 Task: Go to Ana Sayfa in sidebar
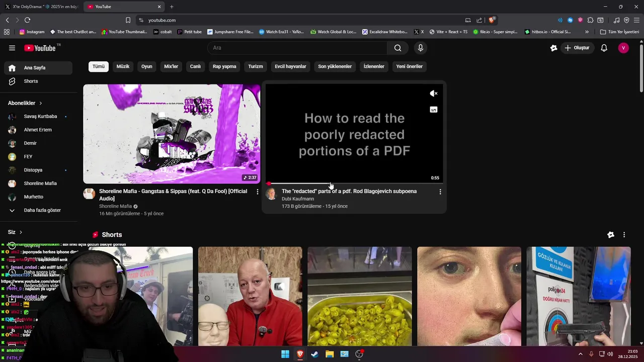(38, 68)
